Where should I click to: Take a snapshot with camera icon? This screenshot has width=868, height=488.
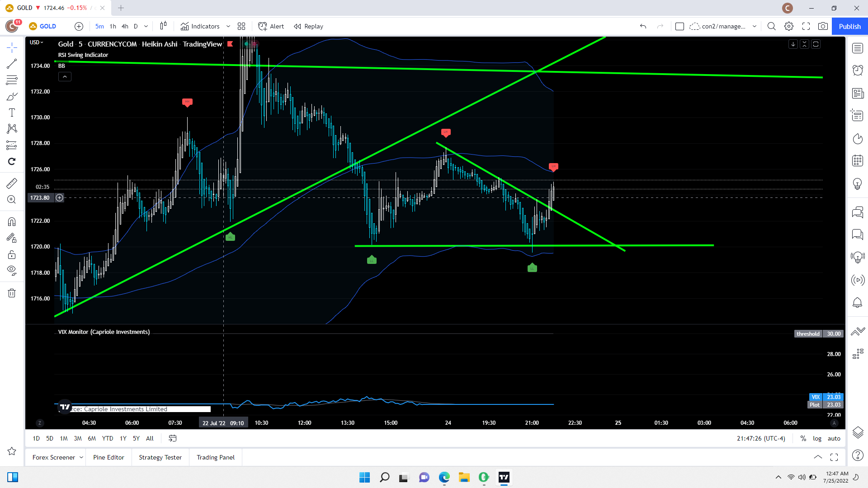[823, 26]
